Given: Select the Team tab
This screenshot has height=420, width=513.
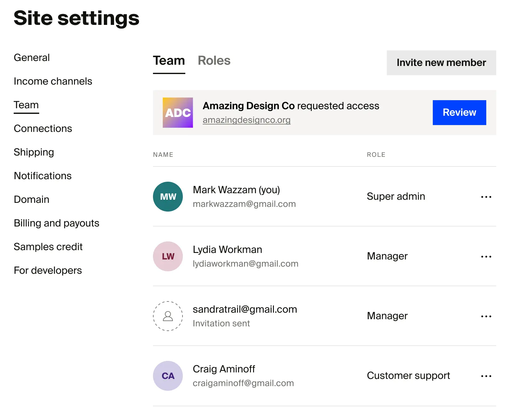Looking at the screenshot, I should [169, 61].
